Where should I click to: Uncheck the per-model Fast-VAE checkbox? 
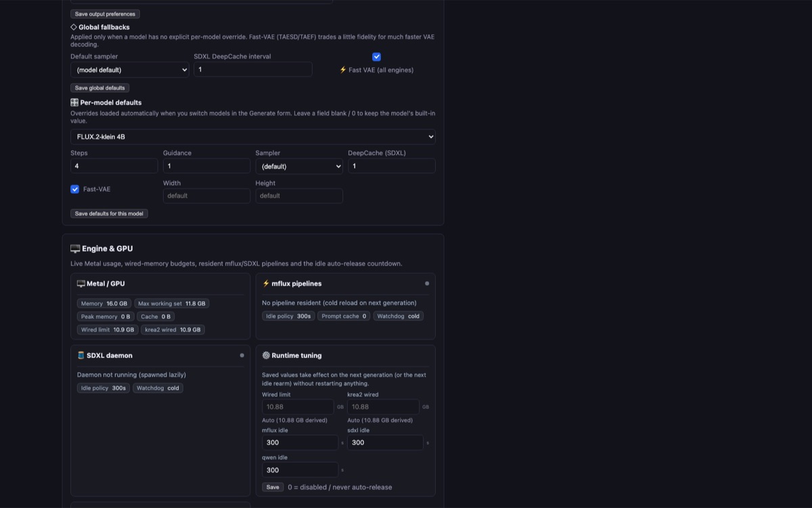pos(75,189)
